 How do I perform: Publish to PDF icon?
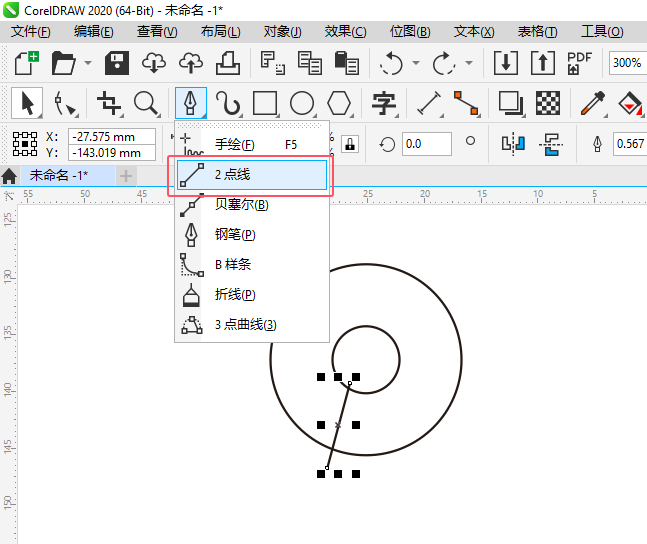point(579,63)
